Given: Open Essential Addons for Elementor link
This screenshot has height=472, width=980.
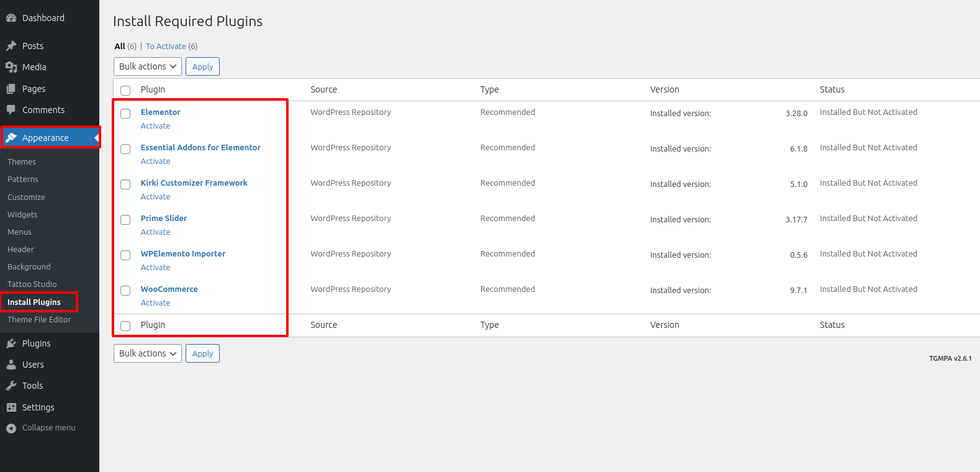Looking at the screenshot, I should [200, 147].
